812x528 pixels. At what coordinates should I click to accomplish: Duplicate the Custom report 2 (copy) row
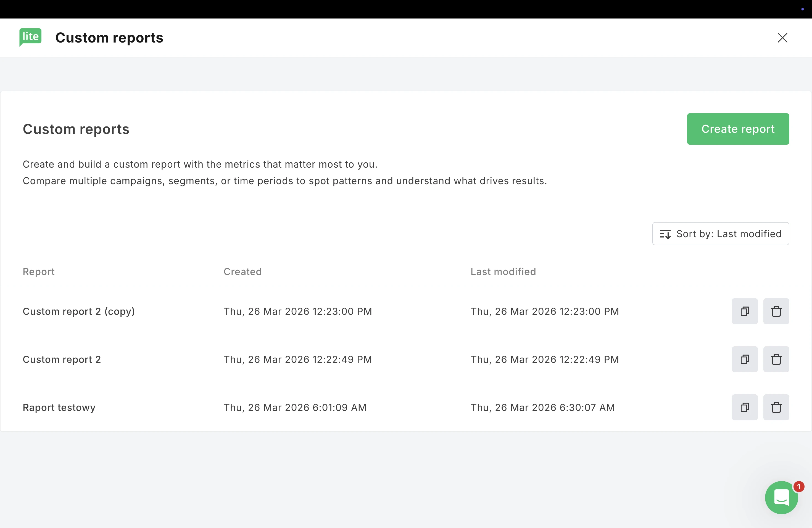point(744,311)
